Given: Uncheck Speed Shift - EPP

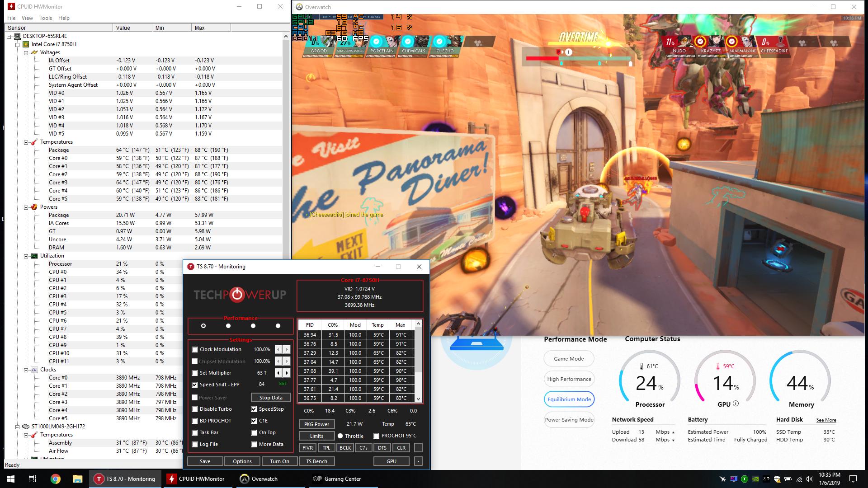Looking at the screenshot, I should point(195,385).
